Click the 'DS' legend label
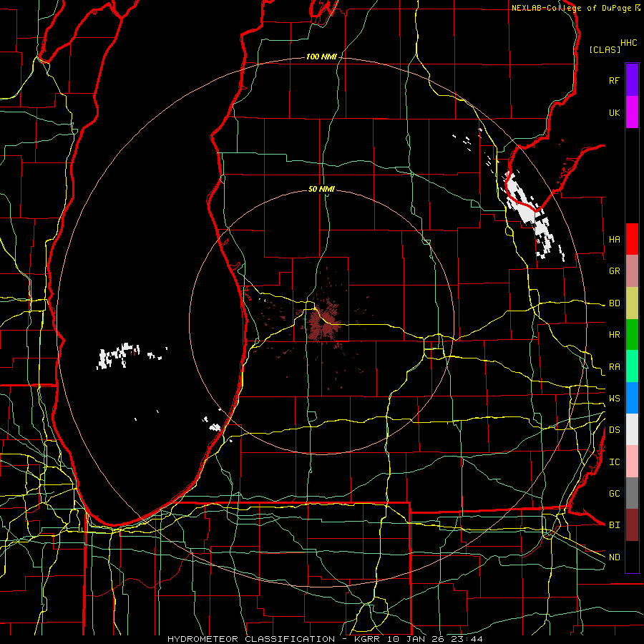 tap(614, 429)
